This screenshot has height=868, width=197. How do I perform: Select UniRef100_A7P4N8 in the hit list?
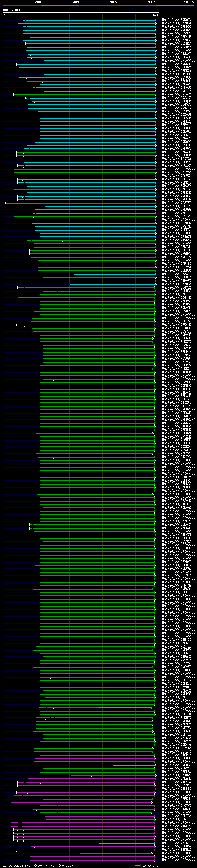[176, 37]
